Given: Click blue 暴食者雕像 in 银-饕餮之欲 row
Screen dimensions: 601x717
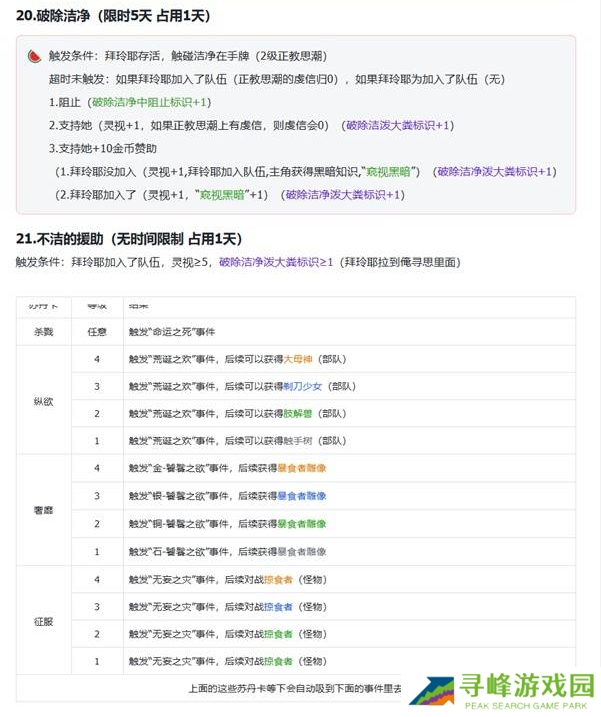Looking at the screenshot, I should coord(301,496).
